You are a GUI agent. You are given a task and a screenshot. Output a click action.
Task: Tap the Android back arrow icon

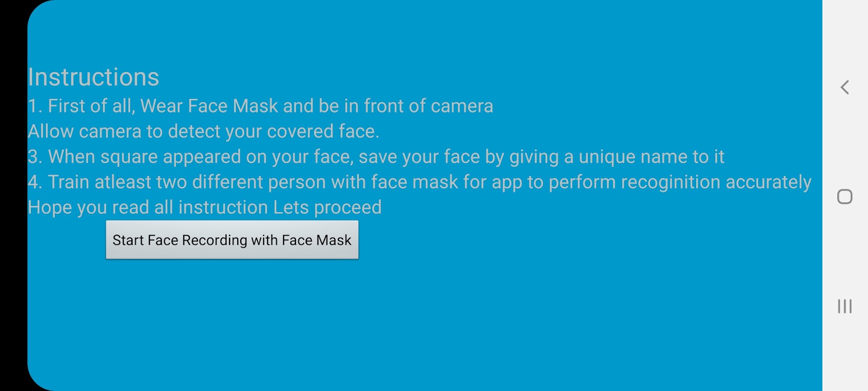click(x=845, y=87)
